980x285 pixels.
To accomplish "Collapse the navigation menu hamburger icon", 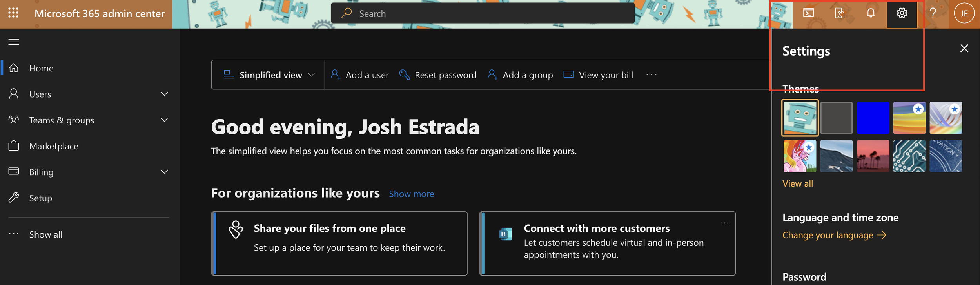I will click(x=14, y=42).
